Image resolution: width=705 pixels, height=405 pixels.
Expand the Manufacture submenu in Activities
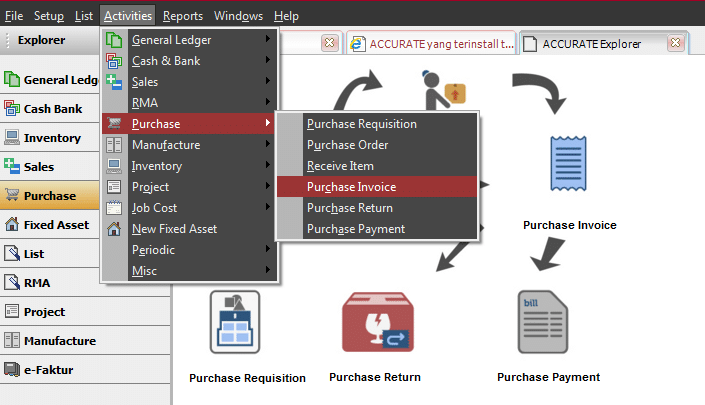tap(190, 145)
